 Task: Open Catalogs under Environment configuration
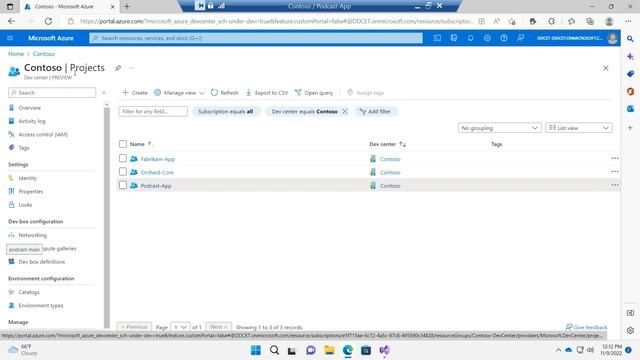29,292
